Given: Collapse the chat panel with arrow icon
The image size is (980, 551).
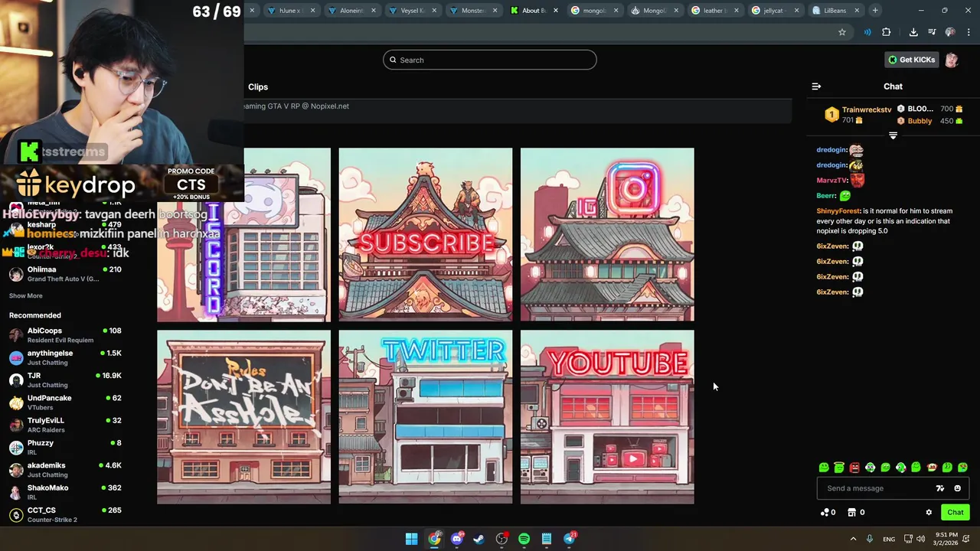Looking at the screenshot, I should 816,86.
